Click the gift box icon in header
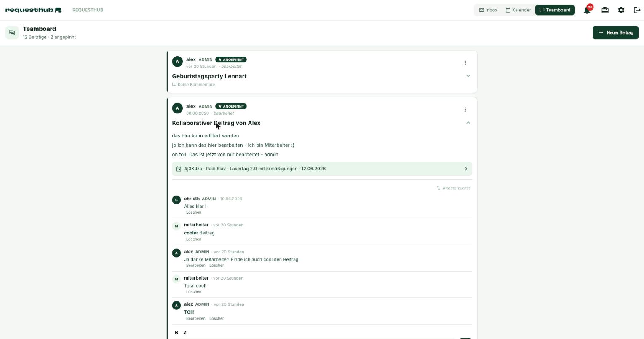This screenshot has width=644, height=339. coord(605,10)
